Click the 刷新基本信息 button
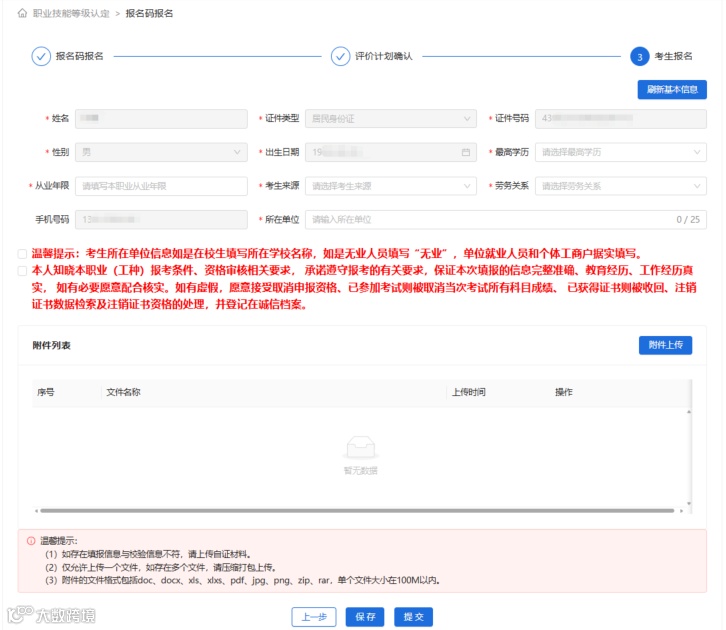This screenshot has width=726, height=630. (672, 89)
